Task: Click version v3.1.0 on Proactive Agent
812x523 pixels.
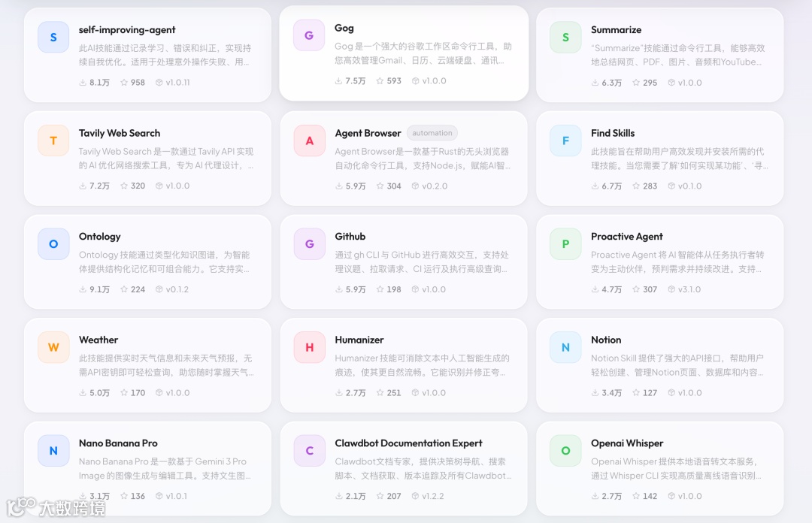Action: [689, 289]
